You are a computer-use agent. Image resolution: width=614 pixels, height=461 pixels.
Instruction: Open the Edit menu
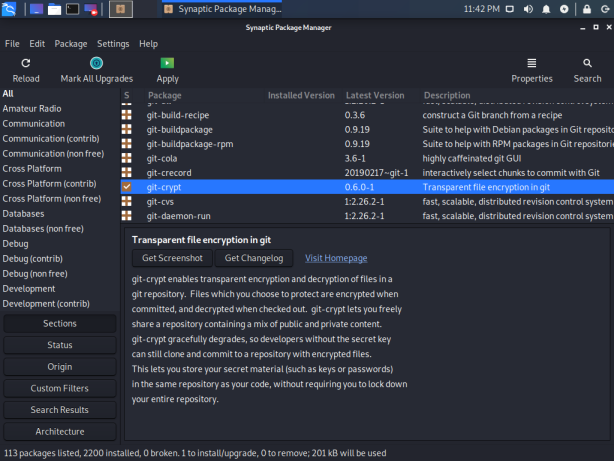click(37, 44)
